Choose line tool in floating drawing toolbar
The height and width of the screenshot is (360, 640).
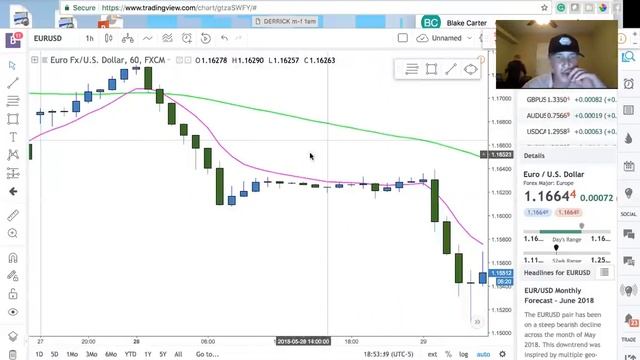coord(451,69)
